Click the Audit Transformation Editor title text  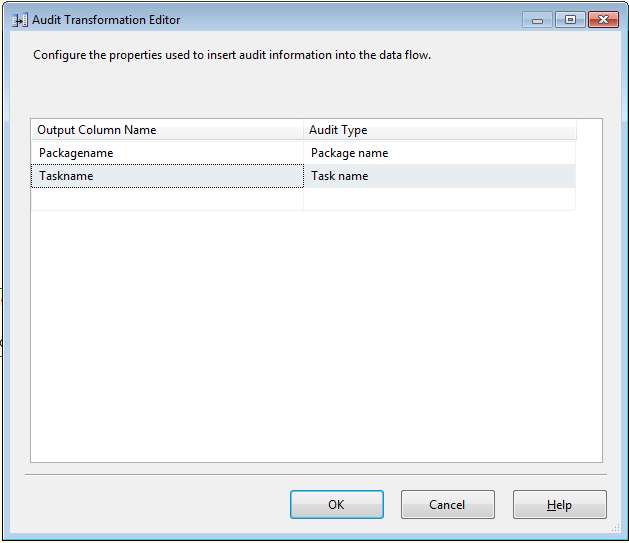106,19
